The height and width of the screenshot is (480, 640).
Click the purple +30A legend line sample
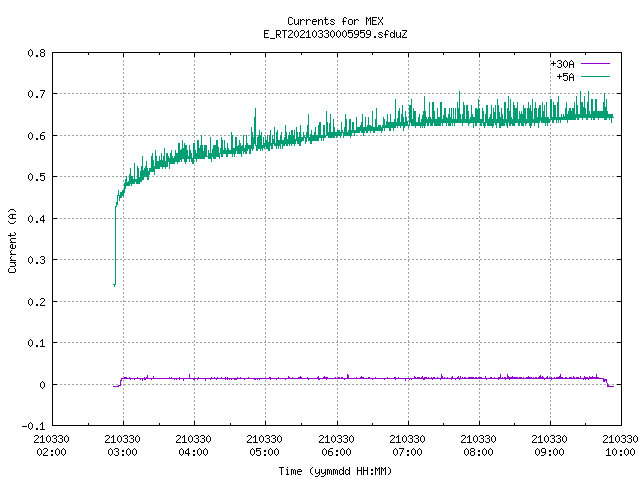pos(595,64)
